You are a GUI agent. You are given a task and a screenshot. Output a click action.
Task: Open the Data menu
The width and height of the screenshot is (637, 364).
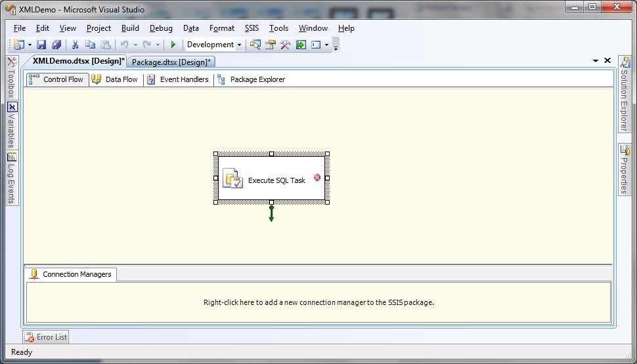point(191,28)
